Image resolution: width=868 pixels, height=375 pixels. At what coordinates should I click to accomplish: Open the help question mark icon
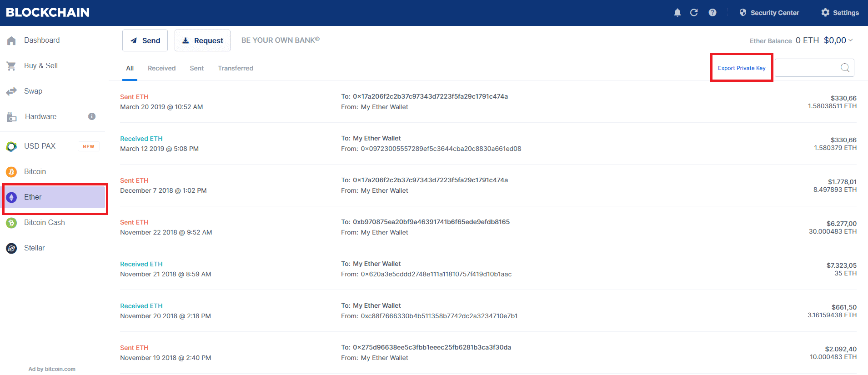pyautogui.click(x=712, y=13)
